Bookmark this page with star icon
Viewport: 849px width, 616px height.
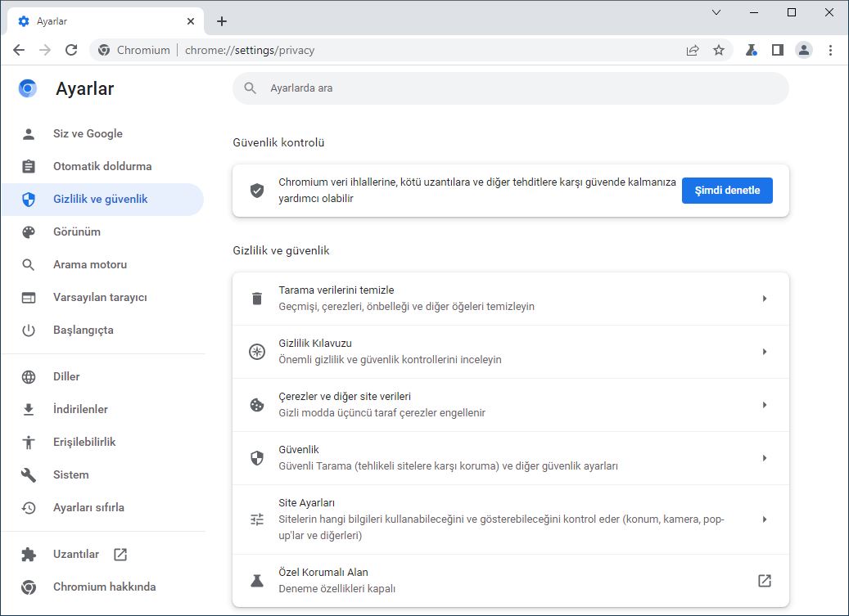click(719, 50)
